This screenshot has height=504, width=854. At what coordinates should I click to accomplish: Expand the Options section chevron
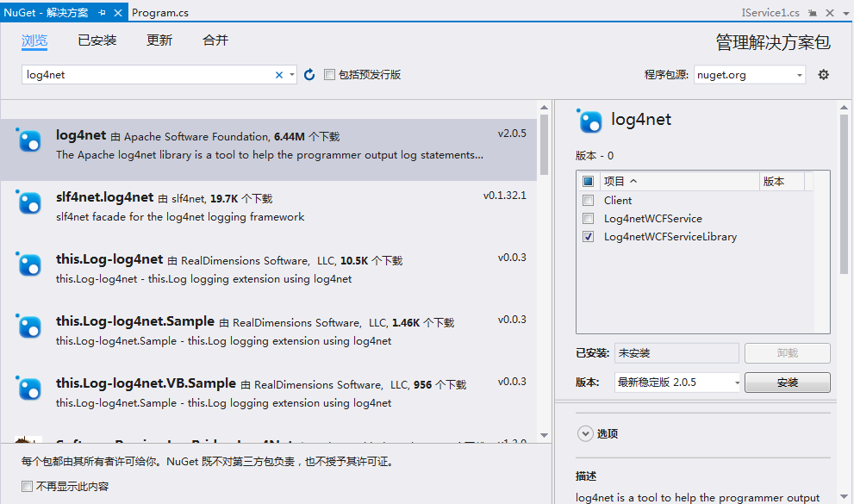(585, 434)
